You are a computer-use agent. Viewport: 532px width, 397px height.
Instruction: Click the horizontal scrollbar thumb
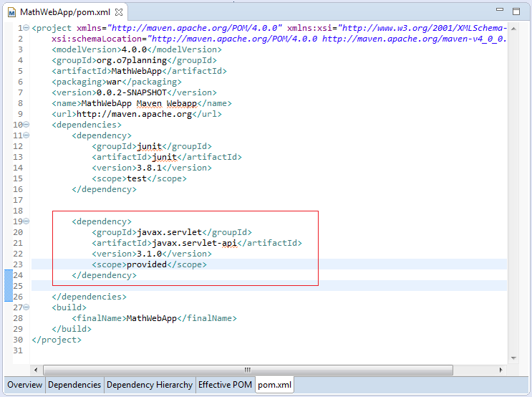point(248,370)
